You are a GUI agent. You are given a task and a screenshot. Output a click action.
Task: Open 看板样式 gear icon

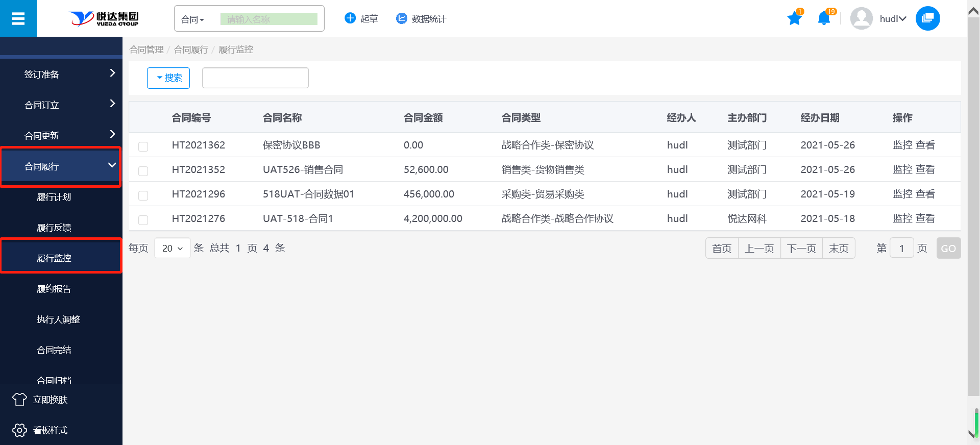(19, 430)
